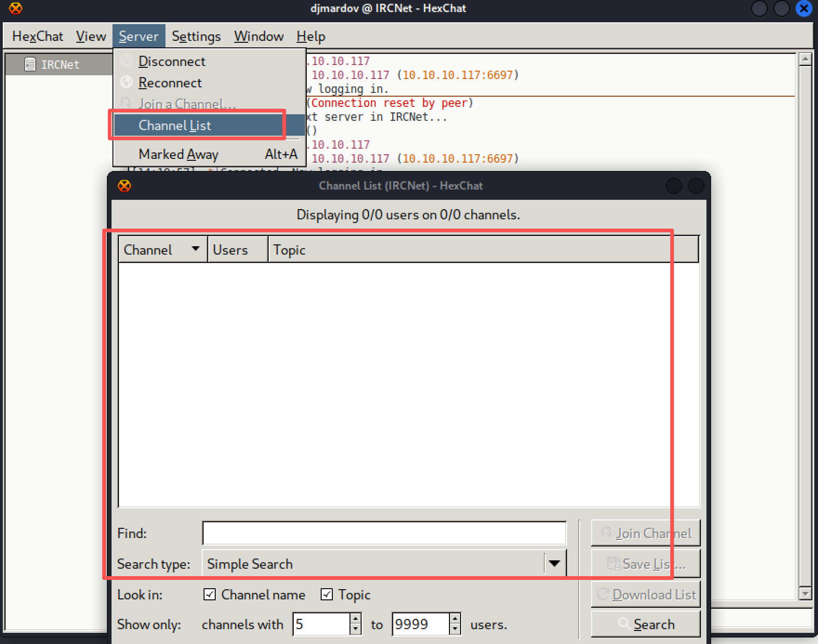818x644 pixels.
Task: Decrease the maximum users value
Action: (455, 629)
